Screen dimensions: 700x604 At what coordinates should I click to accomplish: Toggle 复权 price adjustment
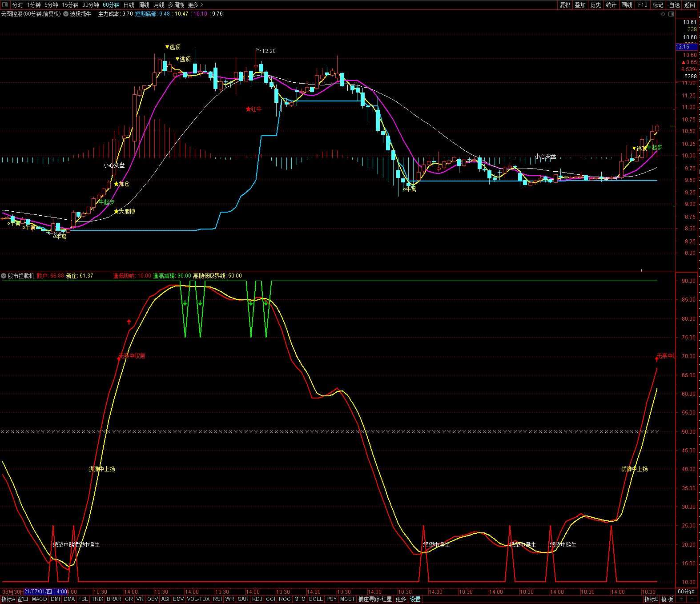(x=565, y=5)
